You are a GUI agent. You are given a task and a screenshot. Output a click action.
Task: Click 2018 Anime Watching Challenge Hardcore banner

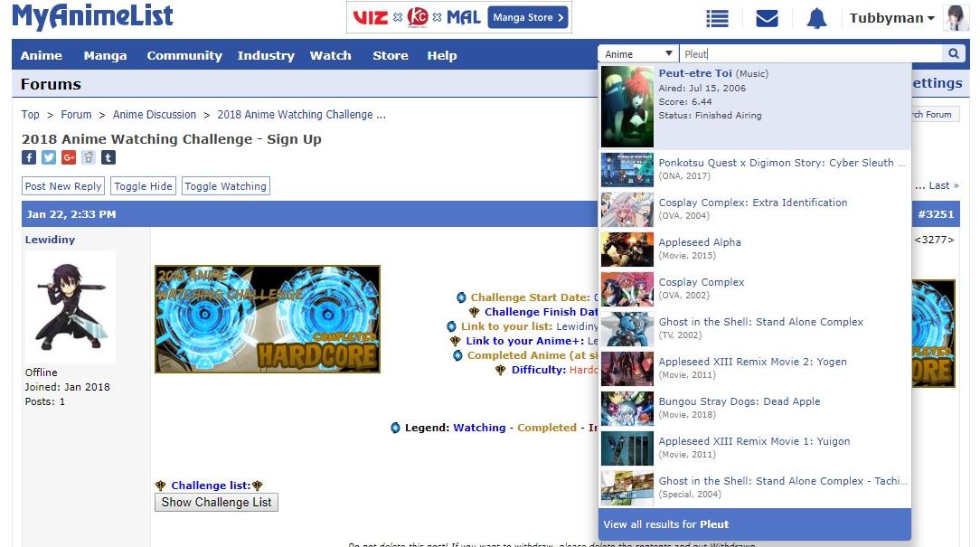[x=268, y=319]
